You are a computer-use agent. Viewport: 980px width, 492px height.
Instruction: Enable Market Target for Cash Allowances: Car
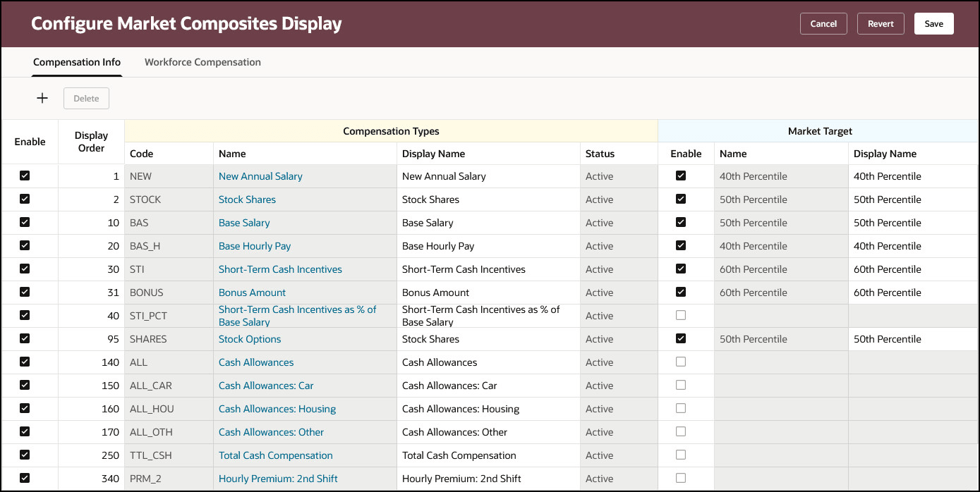(681, 385)
